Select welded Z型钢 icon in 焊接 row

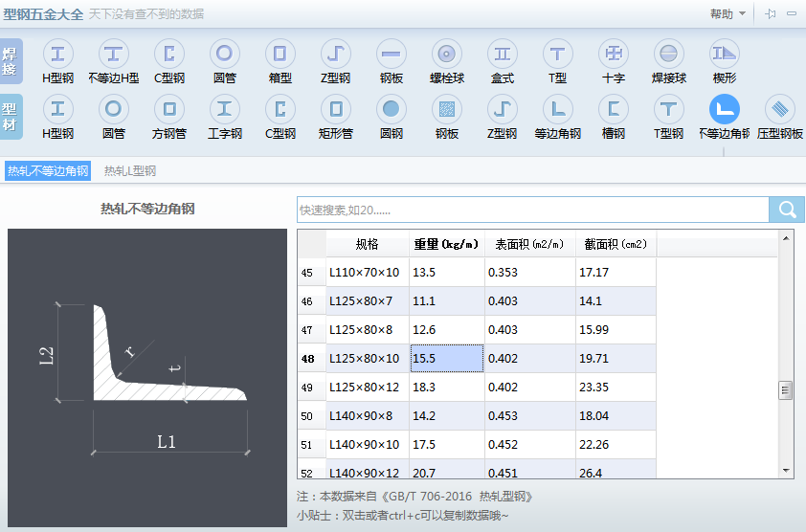click(336, 54)
